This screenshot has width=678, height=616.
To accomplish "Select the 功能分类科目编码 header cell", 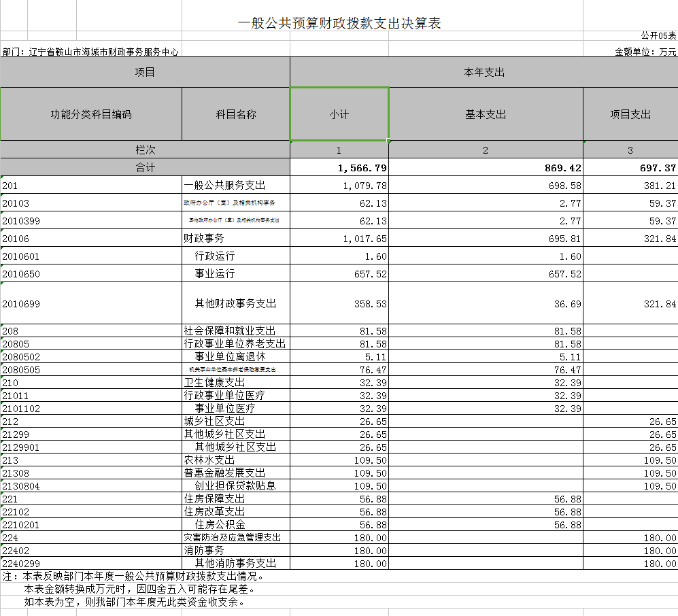I will [91, 114].
